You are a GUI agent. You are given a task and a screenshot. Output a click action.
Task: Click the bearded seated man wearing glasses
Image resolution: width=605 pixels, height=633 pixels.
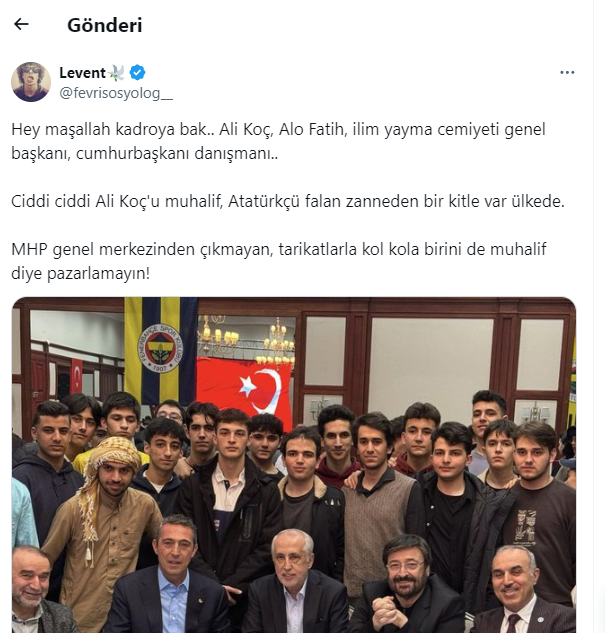click(408, 585)
